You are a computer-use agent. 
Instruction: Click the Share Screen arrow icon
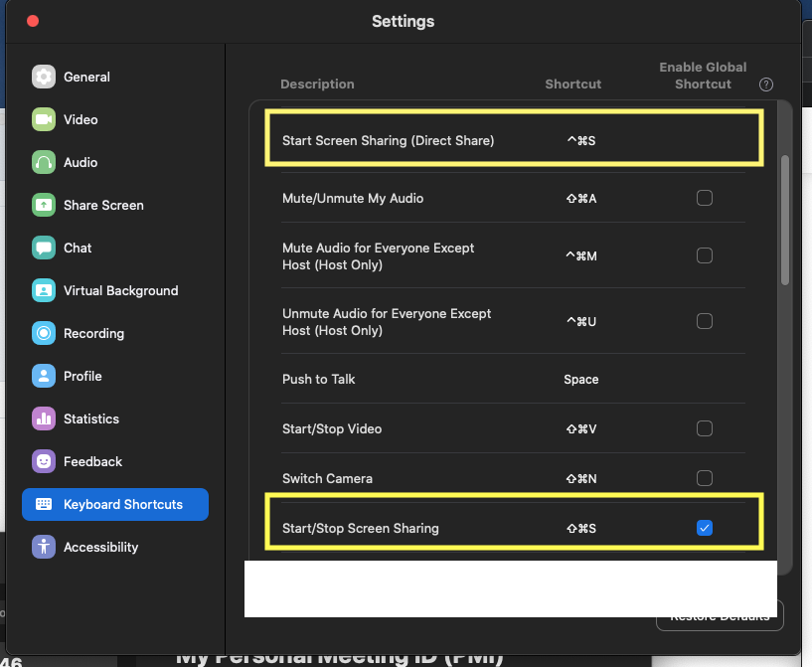[x=44, y=205]
